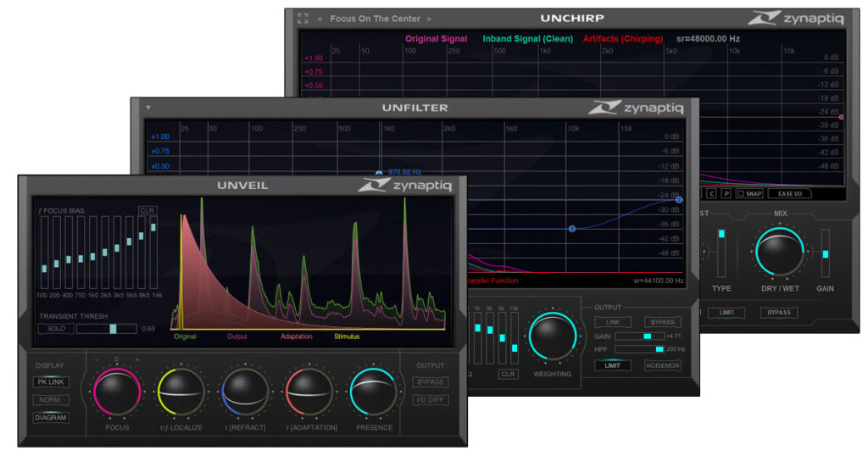Click the Original Signal legend in Unchirp
Image resolution: width=868 pixels, height=456 pixels.
coord(437,39)
